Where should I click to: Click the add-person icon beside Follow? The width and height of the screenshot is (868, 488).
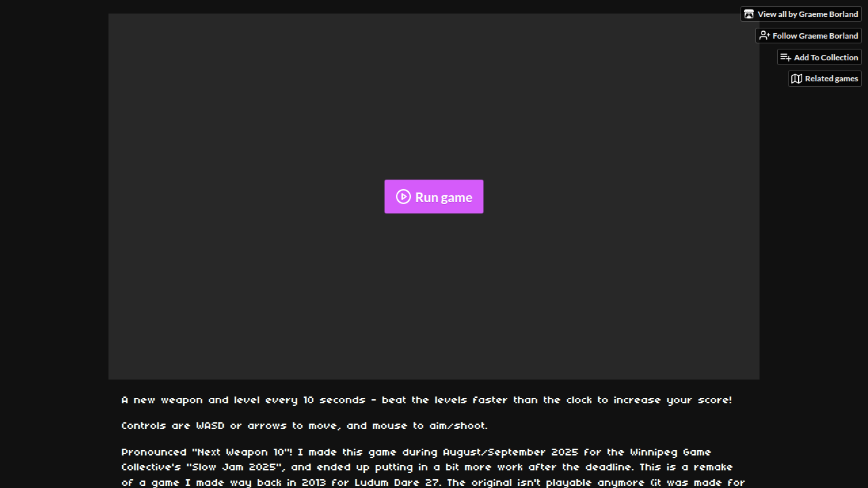point(764,36)
